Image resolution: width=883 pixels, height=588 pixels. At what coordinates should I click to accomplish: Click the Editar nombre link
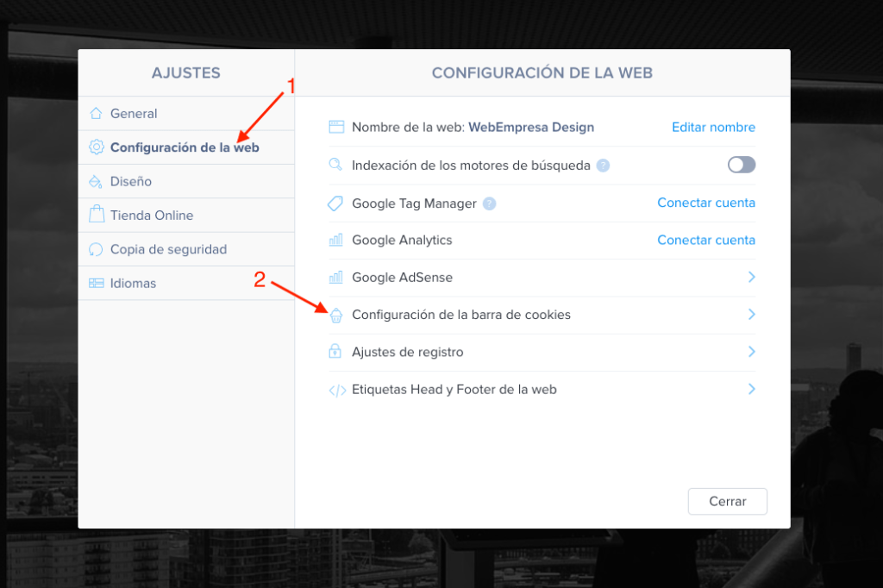point(713,128)
